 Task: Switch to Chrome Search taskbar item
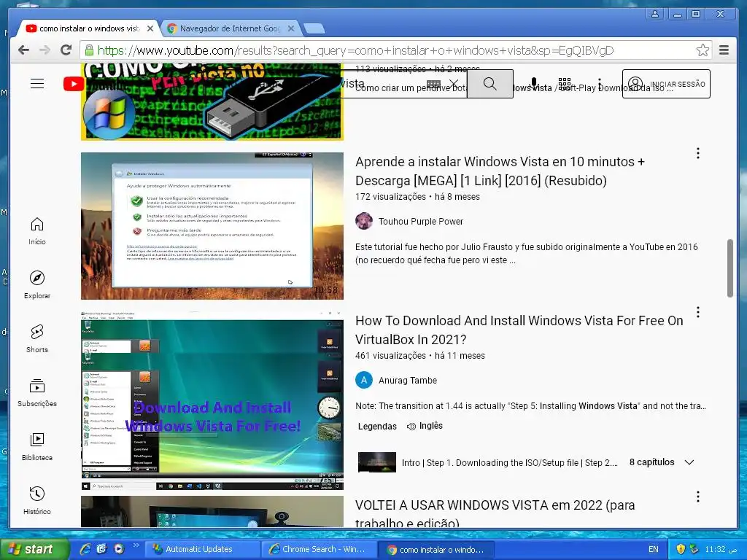319,550
